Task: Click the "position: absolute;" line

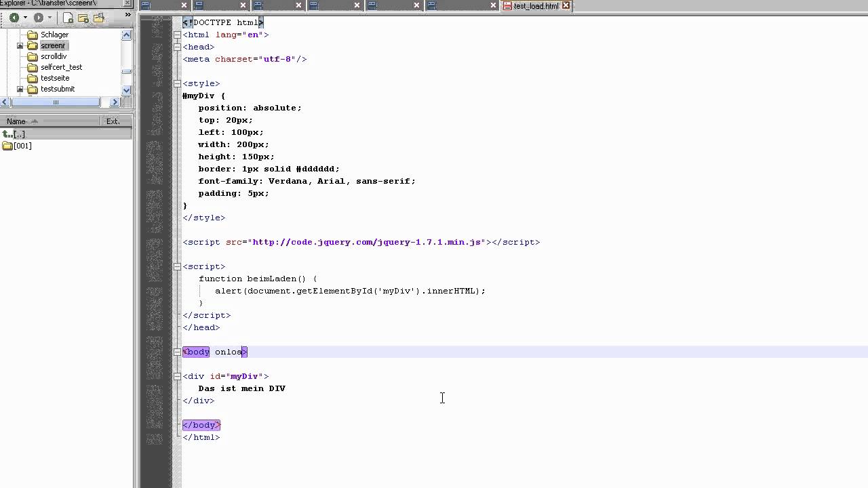Action: [250, 108]
